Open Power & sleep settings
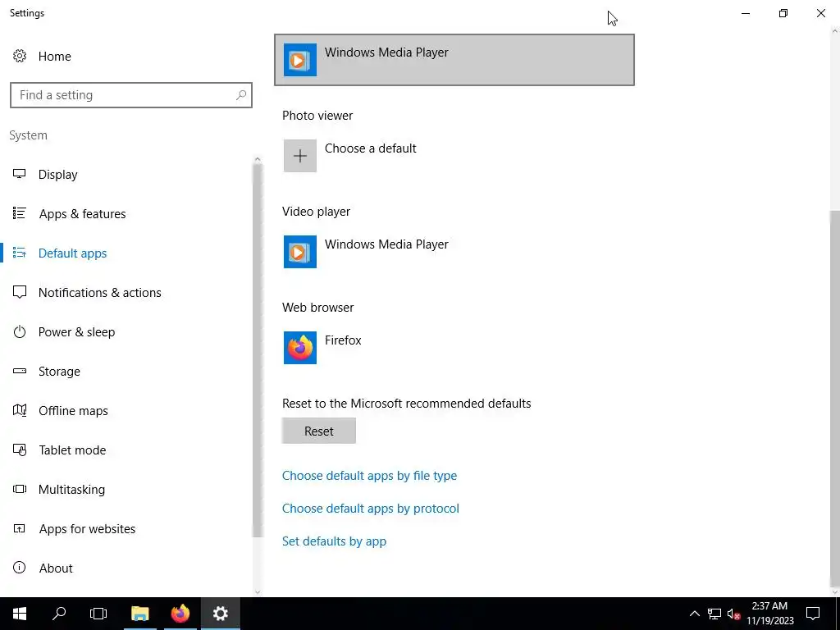This screenshot has height=630, width=840. tap(76, 332)
